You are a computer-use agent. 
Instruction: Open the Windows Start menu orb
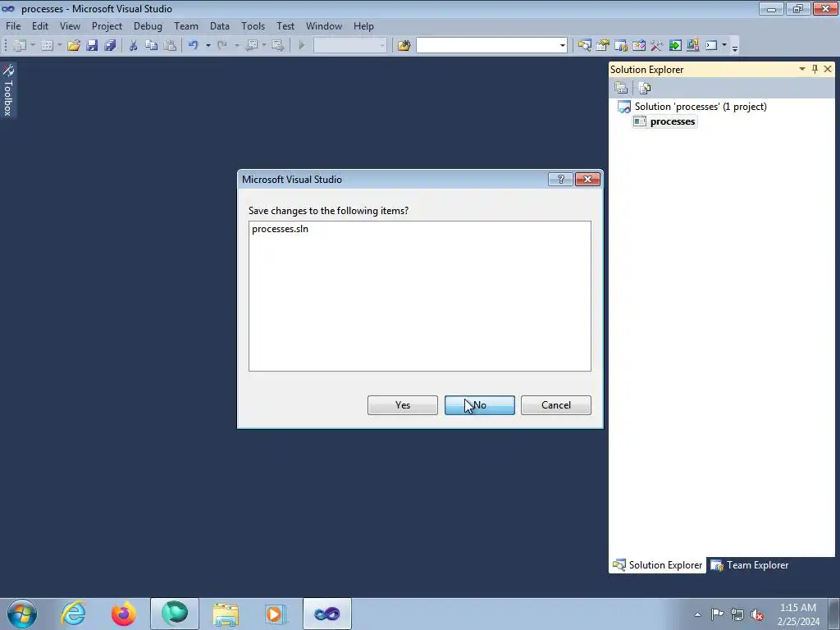click(x=21, y=614)
